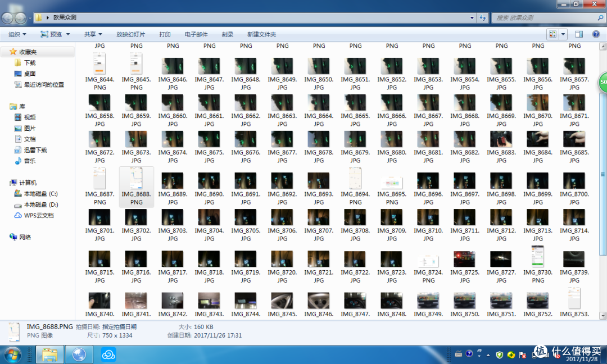
Task: Open the Share (共享) menu
Action: click(93, 34)
